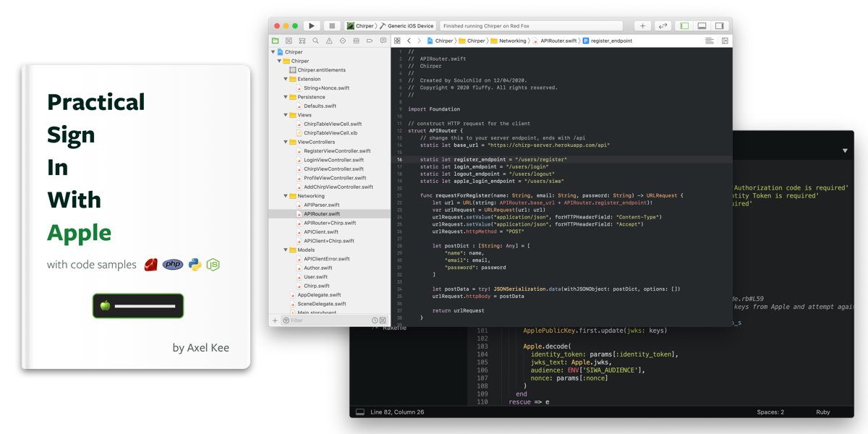This screenshot has height=434, width=868.
Task: Click Networking in the jump bar breadcrumb
Action: coord(512,41)
